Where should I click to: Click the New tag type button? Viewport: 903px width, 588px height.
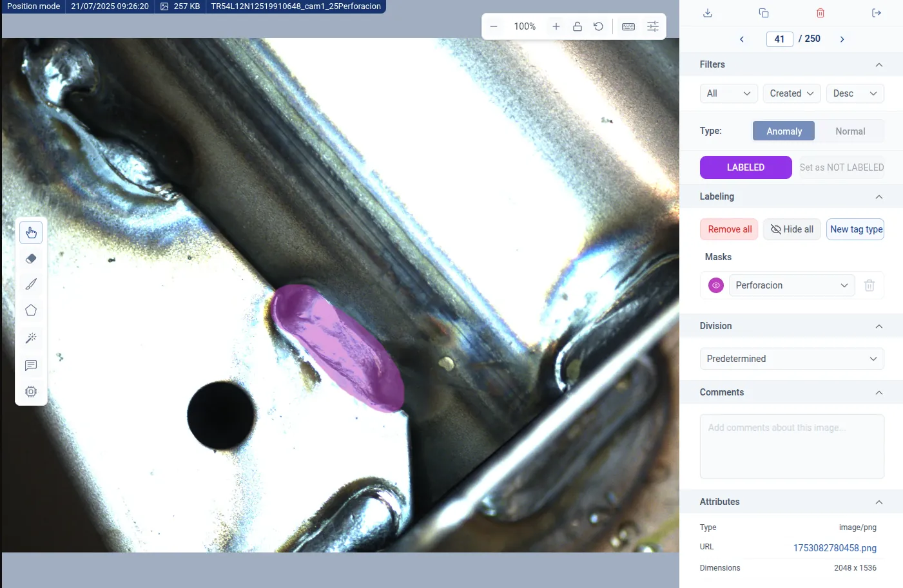(x=855, y=229)
